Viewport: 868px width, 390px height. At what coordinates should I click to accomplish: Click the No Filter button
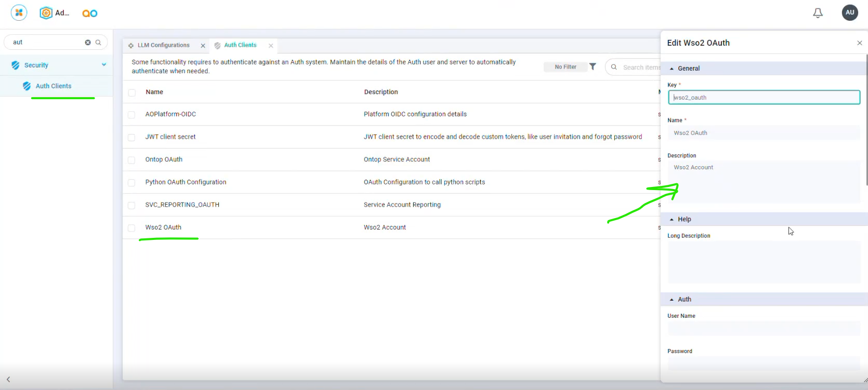[565, 67]
